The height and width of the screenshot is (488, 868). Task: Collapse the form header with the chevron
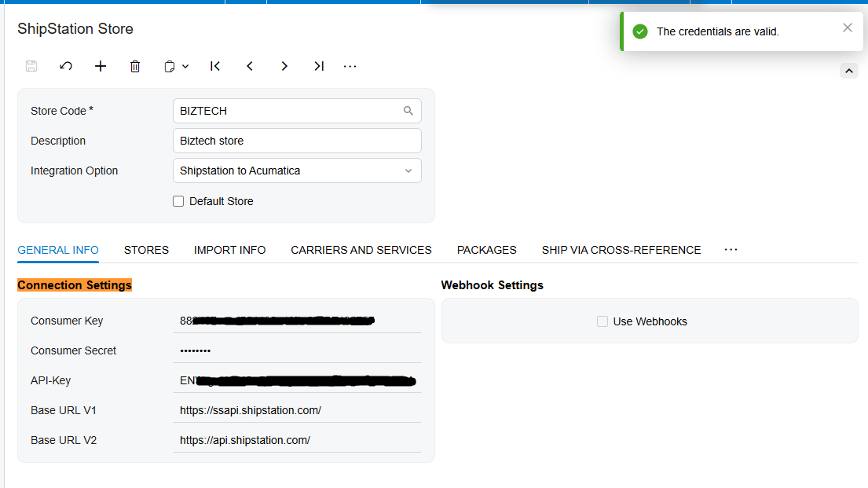pos(848,71)
